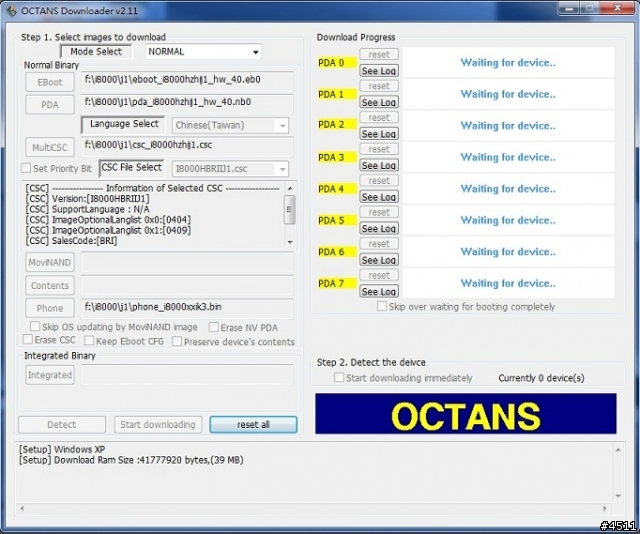Screen dimensions: 640x534
Task: Click the CSC info scrollbar thumb
Action: [x=290, y=209]
